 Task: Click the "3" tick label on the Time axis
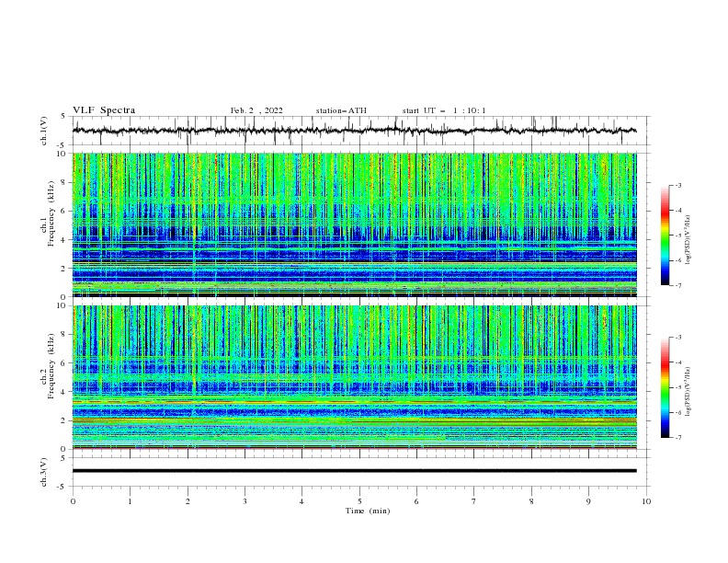pyautogui.click(x=245, y=501)
